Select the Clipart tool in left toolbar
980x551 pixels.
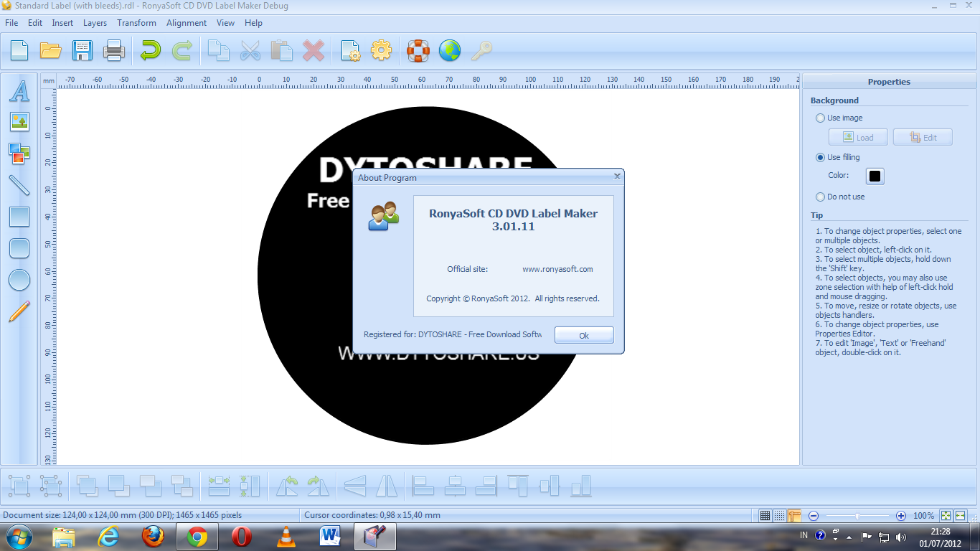pos(19,152)
